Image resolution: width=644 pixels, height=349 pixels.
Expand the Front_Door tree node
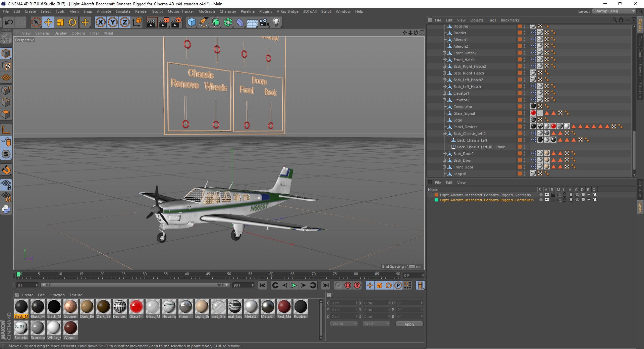tap(444, 167)
